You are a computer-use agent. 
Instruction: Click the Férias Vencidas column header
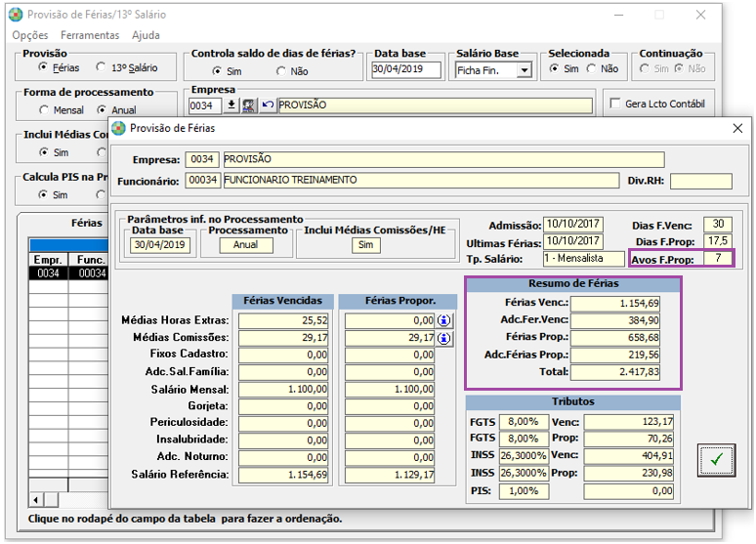tap(282, 301)
